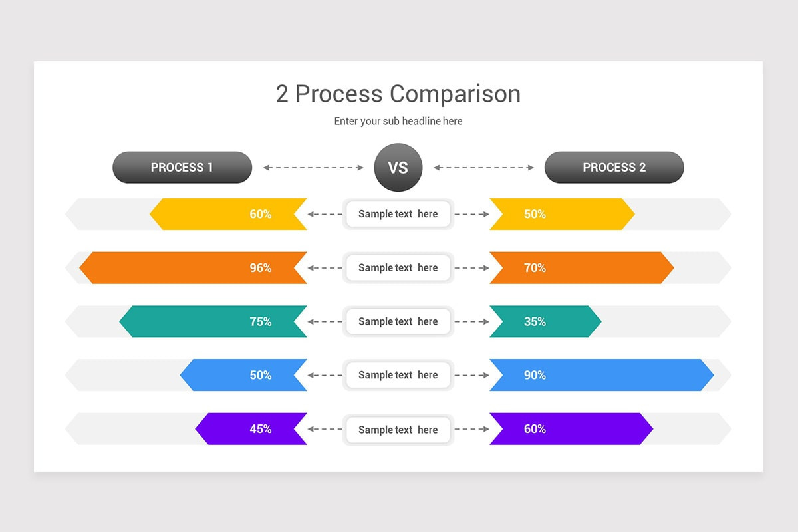The width and height of the screenshot is (798, 532).
Task: Select the blue 50% bar
Action: 245,375
